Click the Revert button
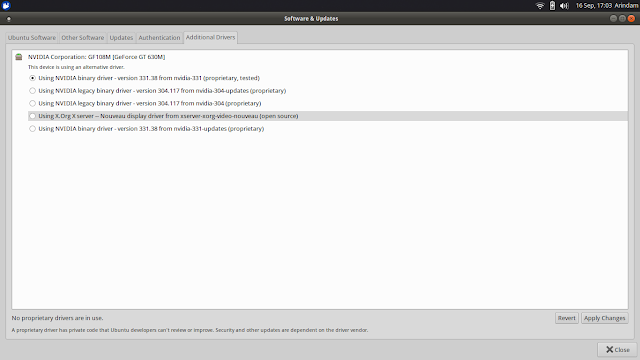The image size is (640, 360). [567, 318]
